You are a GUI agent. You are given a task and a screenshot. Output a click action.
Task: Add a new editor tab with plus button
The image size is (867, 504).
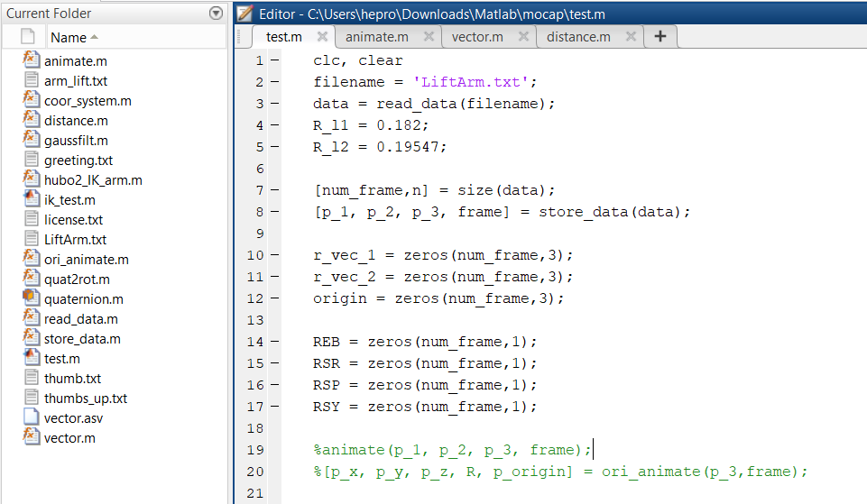coord(659,36)
